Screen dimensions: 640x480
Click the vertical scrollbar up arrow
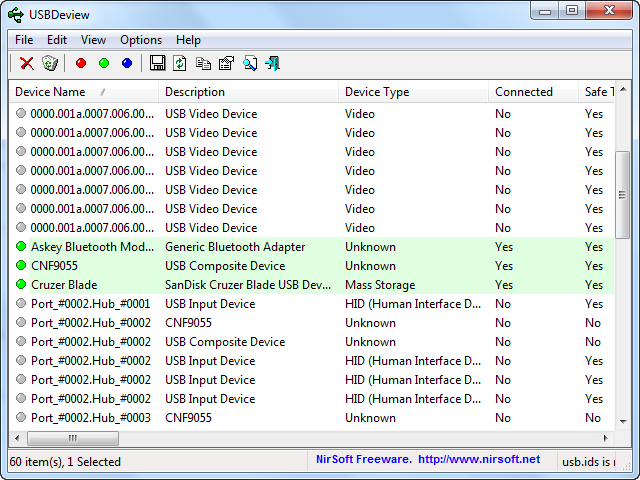pos(623,89)
